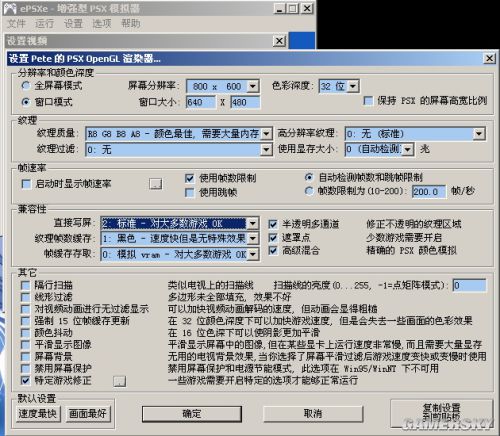Screen dimensions: 500x436
Task: Select 帧数限制为 (10-200) radio option
Action: click(309, 191)
